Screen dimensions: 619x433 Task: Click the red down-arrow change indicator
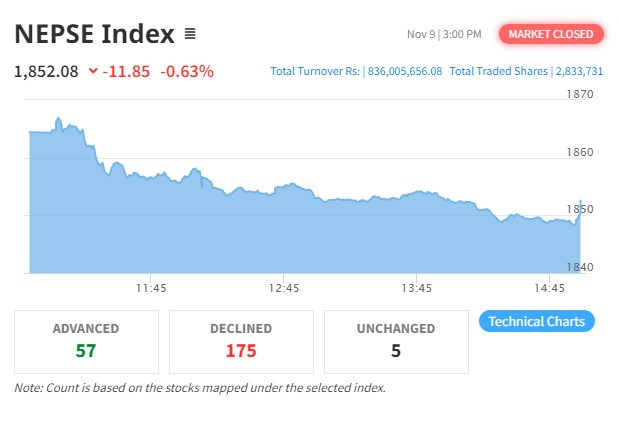point(93,71)
